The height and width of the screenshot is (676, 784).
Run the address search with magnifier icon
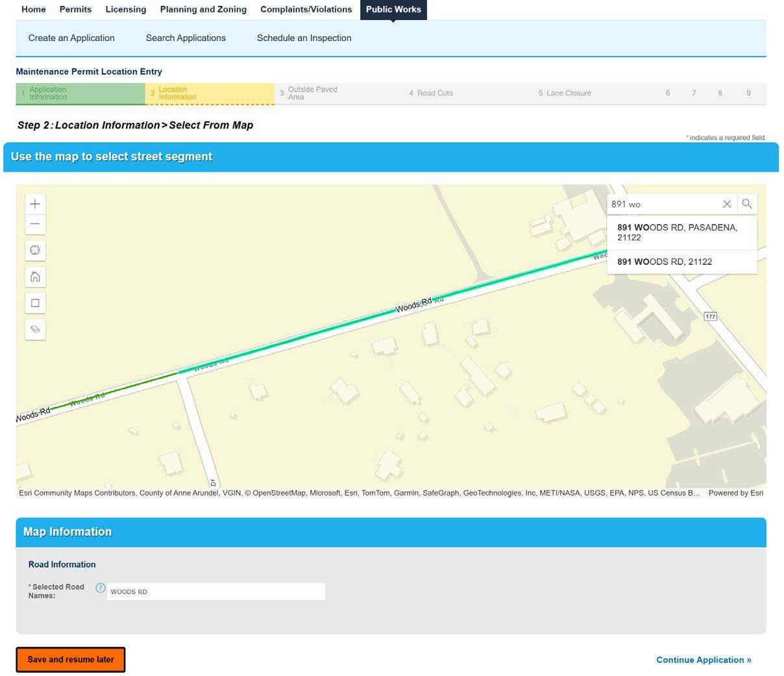[x=747, y=203]
